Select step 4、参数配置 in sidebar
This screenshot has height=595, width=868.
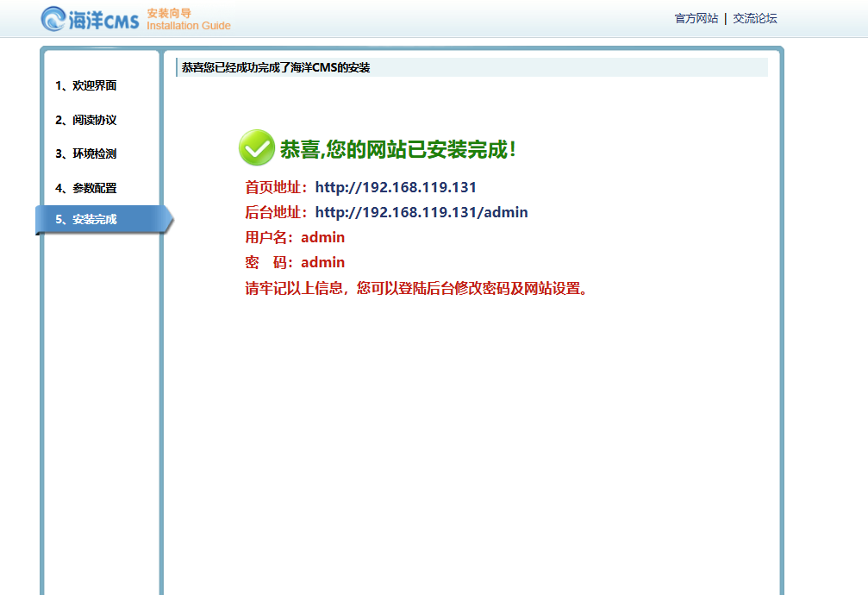coord(86,188)
